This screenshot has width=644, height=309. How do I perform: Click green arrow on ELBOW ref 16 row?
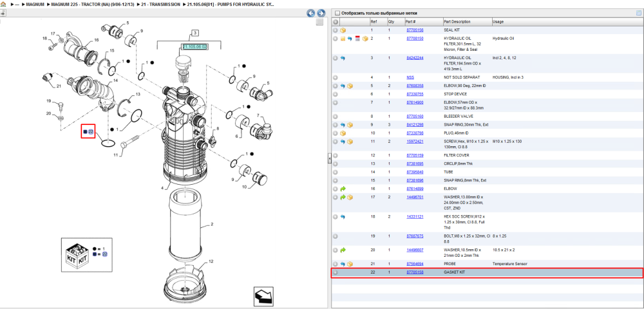343,189
